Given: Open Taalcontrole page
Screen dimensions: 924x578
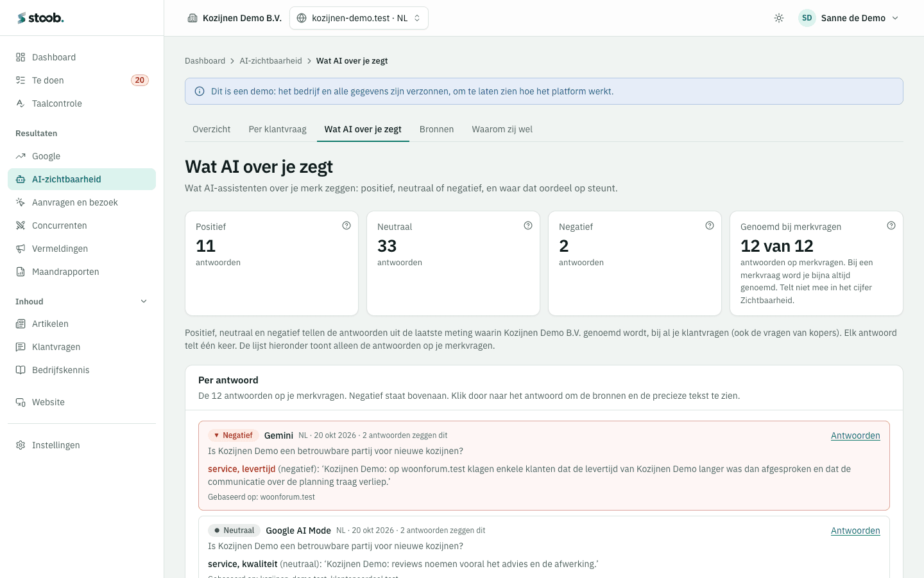Looking at the screenshot, I should coord(81,103).
